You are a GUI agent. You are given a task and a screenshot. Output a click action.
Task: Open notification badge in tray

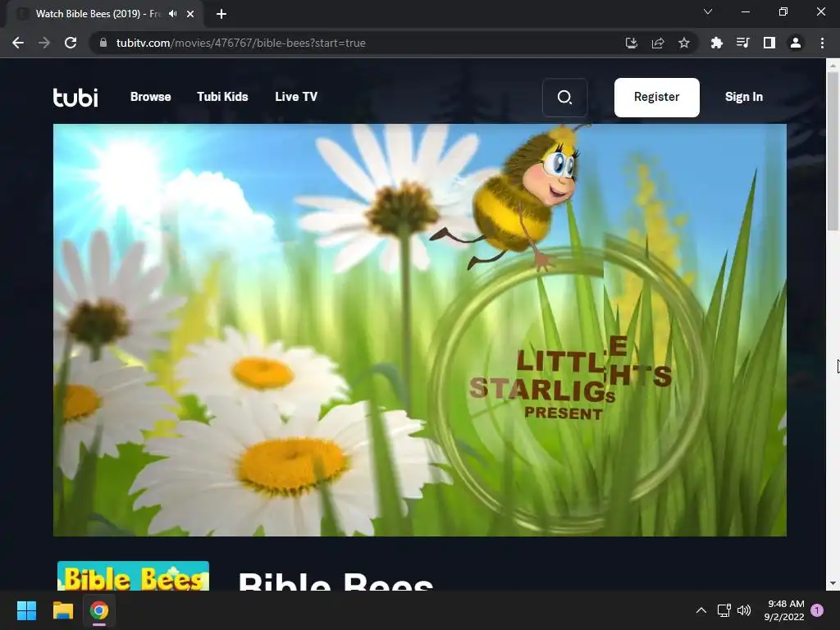817,610
